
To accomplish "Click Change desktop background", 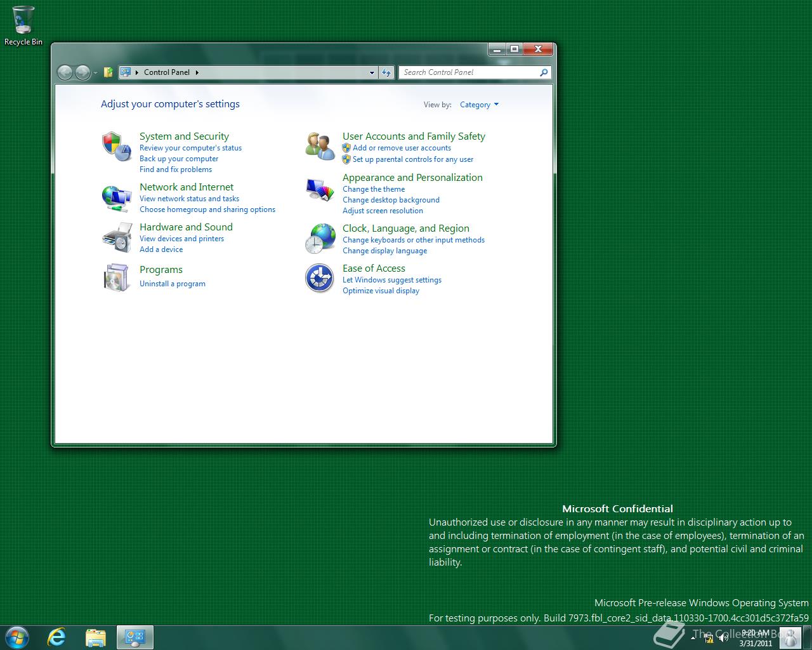I will pyautogui.click(x=391, y=200).
